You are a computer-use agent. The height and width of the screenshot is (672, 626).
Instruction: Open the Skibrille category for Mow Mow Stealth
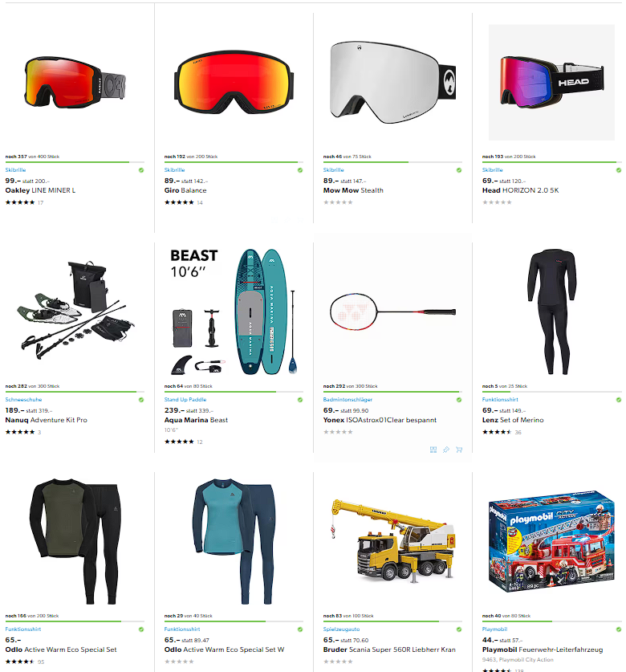333,170
